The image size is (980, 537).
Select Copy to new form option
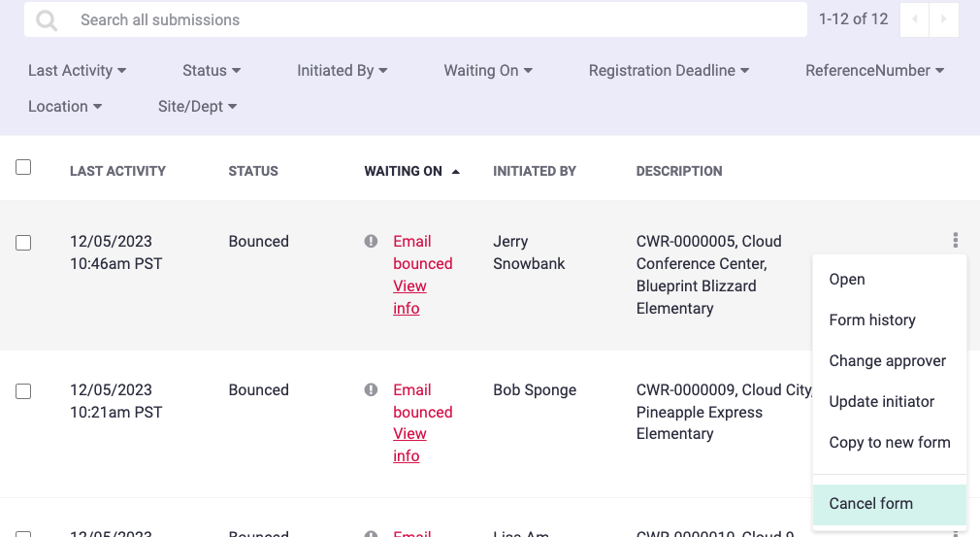pyautogui.click(x=889, y=442)
